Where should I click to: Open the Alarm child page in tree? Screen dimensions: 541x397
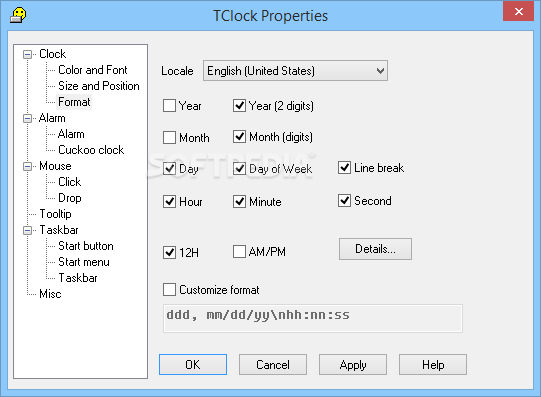tap(71, 134)
